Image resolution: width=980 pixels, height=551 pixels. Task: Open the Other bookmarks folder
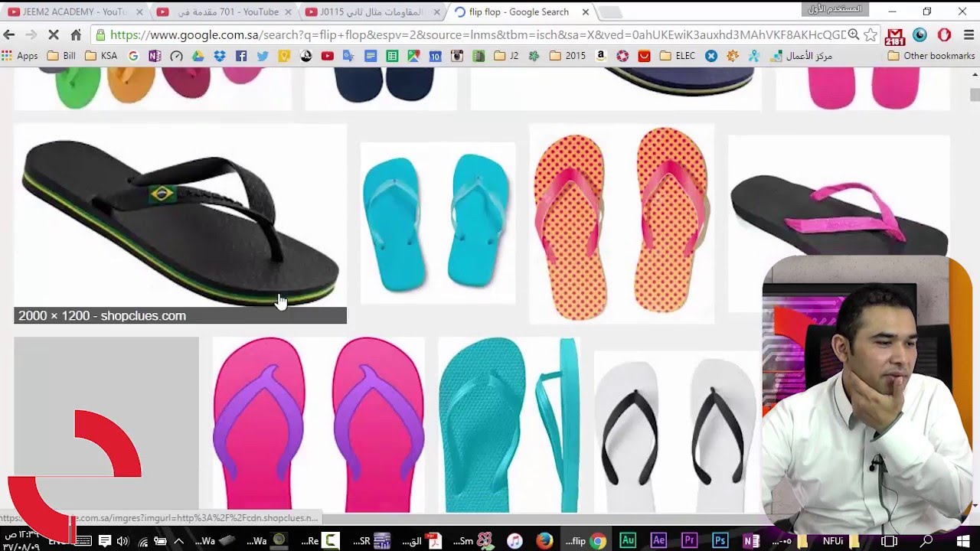coord(931,56)
